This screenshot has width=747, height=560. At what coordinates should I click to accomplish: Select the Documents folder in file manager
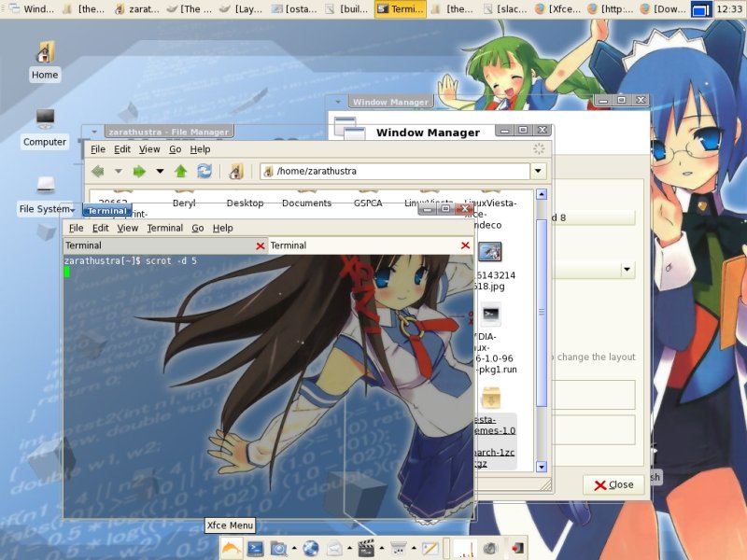(x=306, y=203)
